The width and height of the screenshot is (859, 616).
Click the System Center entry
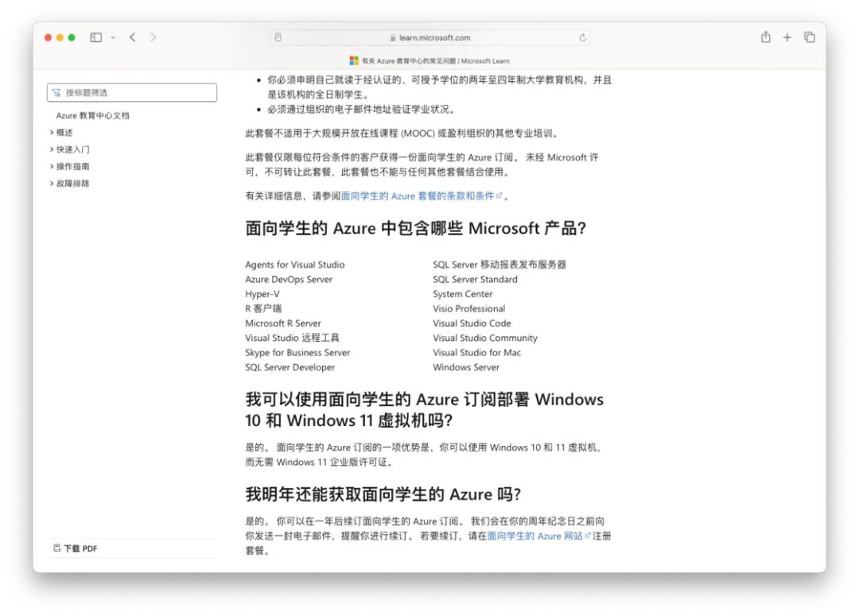pos(462,294)
